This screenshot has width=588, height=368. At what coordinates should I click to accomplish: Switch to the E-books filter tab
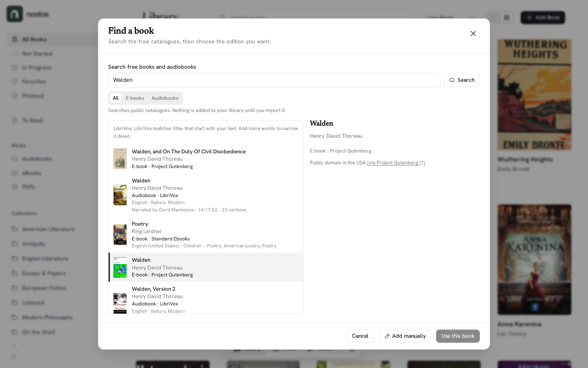[x=135, y=98]
